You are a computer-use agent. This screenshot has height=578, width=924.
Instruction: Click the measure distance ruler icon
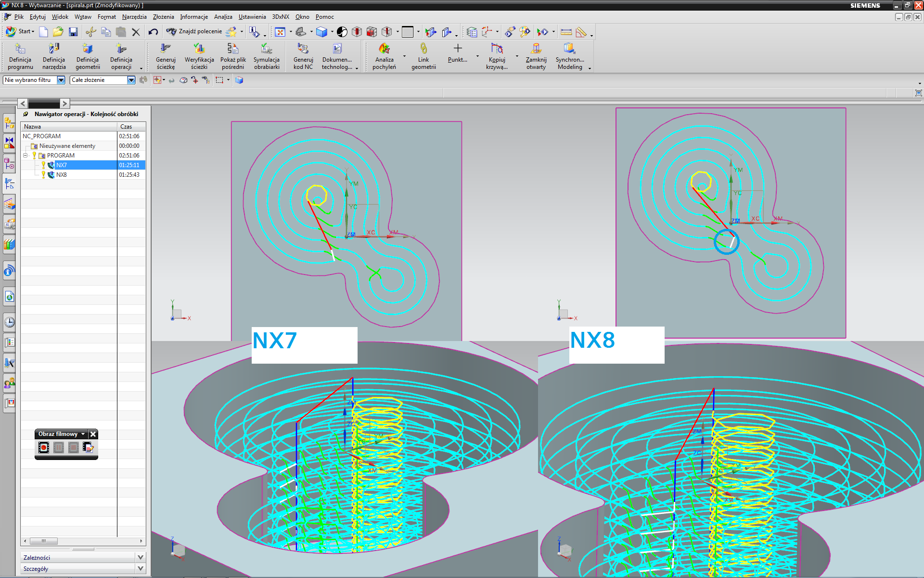pyautogui.click(x=566, y=32)
